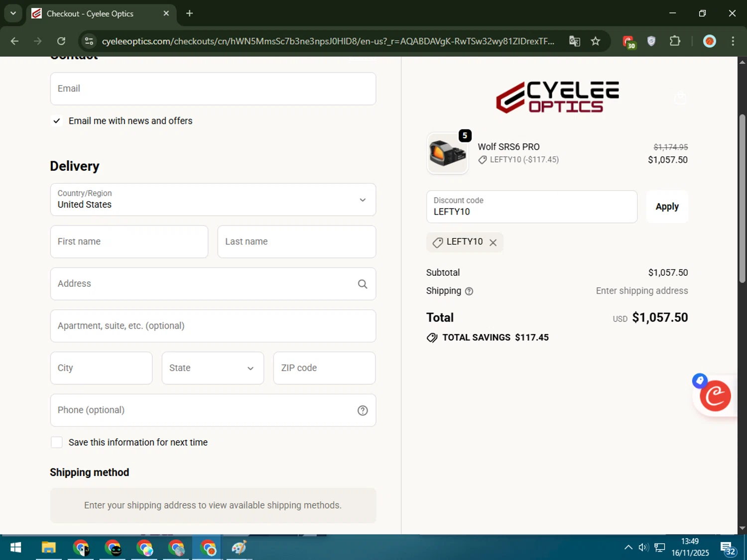
Task: Open the Chrome three-dot menu
Action: point(733,41)
